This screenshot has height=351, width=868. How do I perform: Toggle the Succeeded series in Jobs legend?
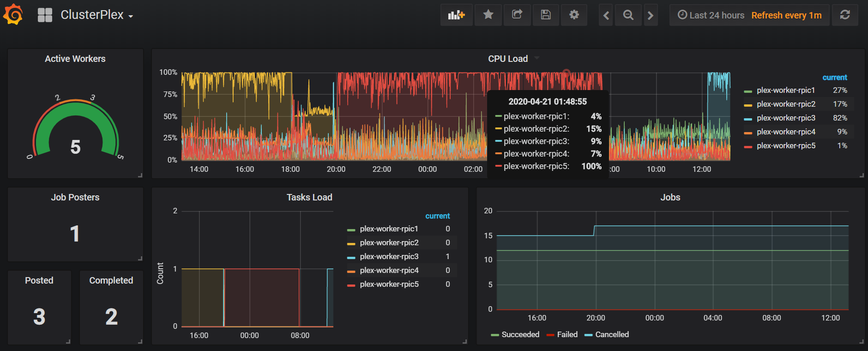point(520,334)
